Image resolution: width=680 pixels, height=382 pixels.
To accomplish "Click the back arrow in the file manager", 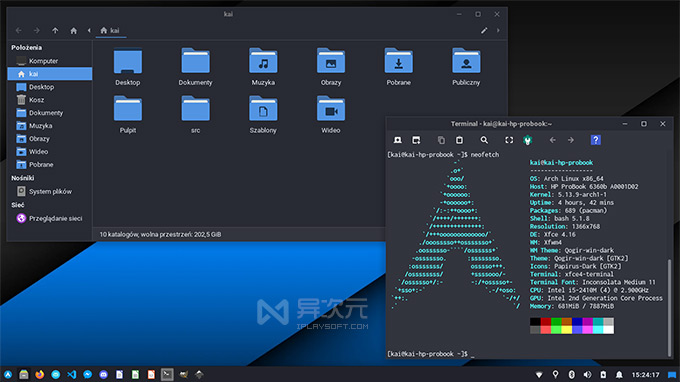I will (19, 30).
